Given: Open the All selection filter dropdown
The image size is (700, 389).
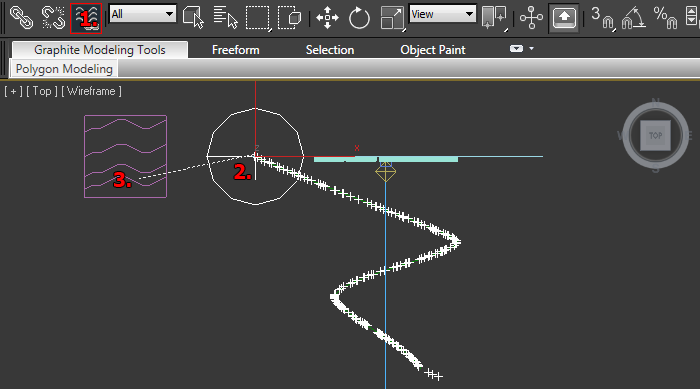Looking at the screenshot, I should tap(142, 14).
